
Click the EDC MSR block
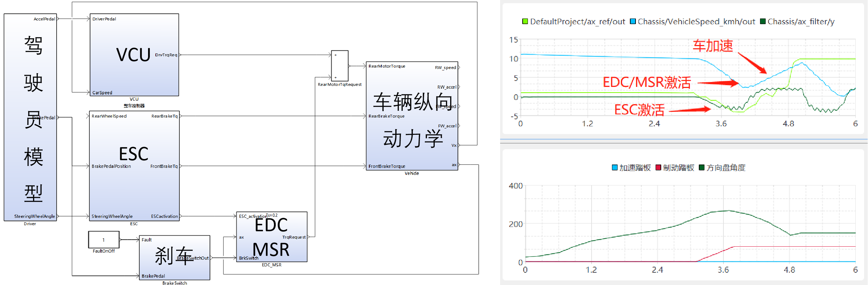[272, 237]
